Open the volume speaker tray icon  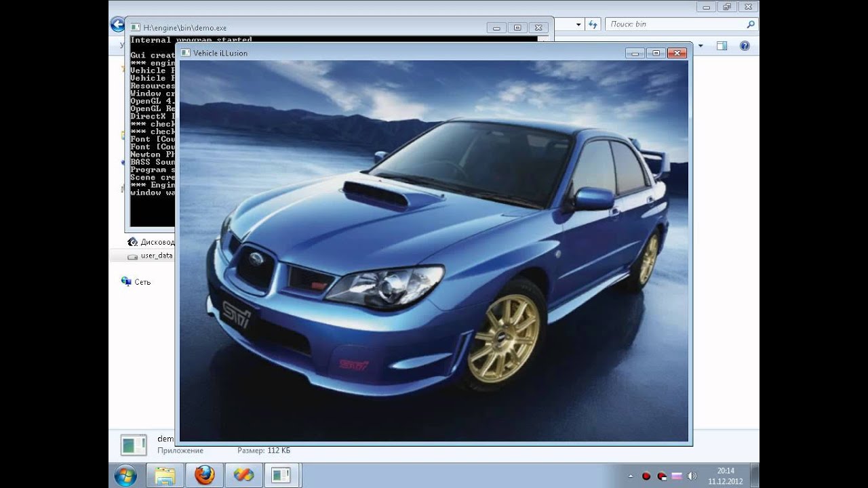point(692,476)
